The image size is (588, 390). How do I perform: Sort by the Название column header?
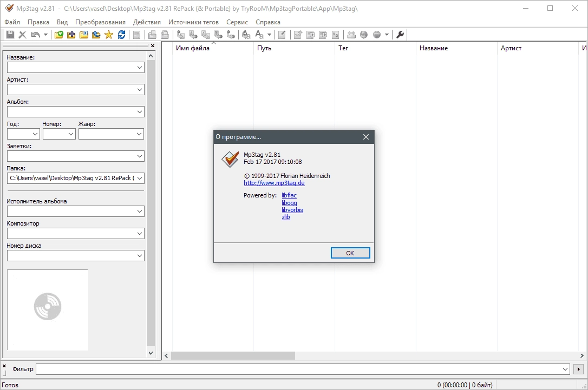[x=456, y=48]
